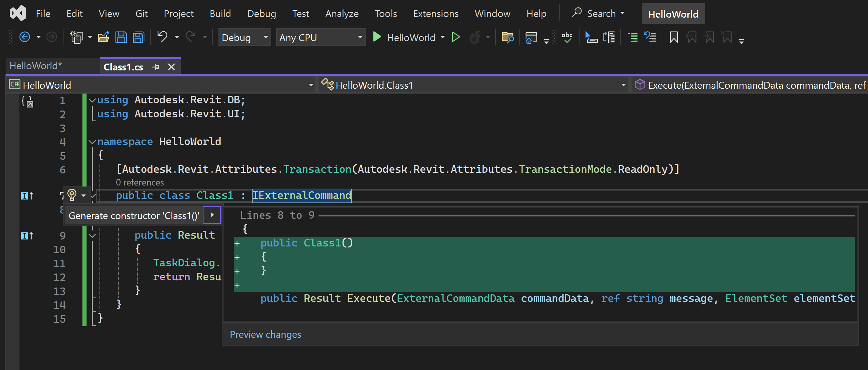This screenshot has width=868, height=370.
Task: Open the Project menu
Action: point(179,13)
